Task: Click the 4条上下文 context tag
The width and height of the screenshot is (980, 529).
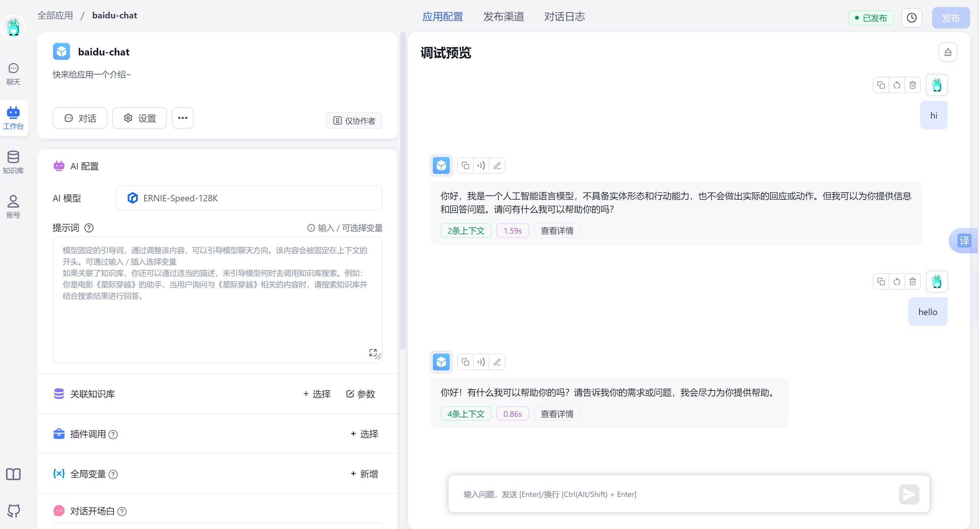Action: [466, 414]
